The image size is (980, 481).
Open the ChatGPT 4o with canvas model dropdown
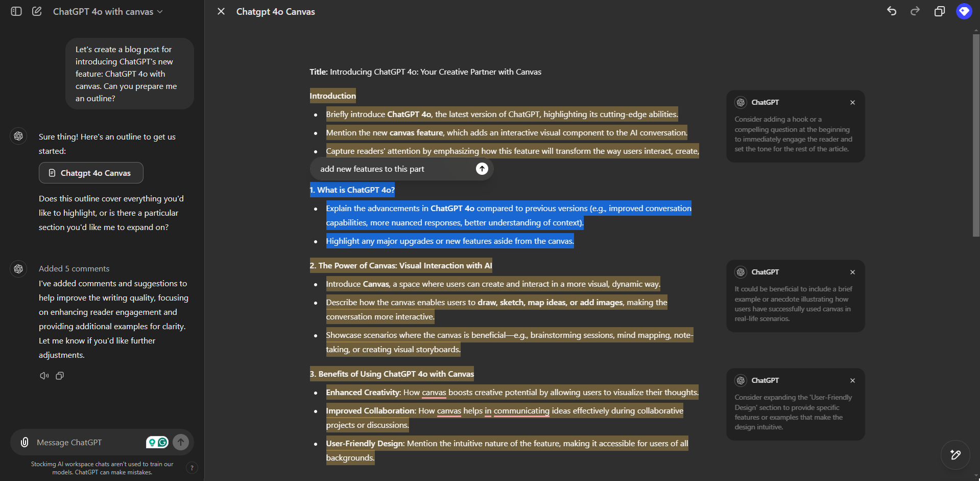108,11
